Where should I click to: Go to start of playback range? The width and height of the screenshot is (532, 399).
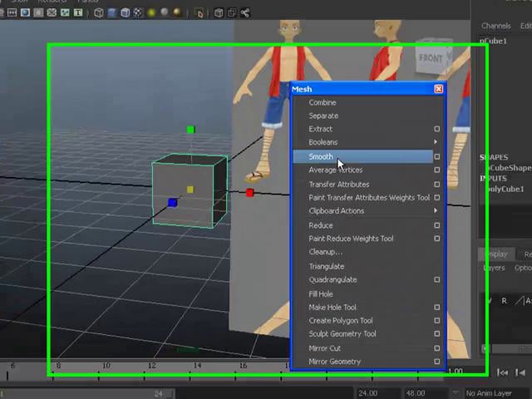502,372
